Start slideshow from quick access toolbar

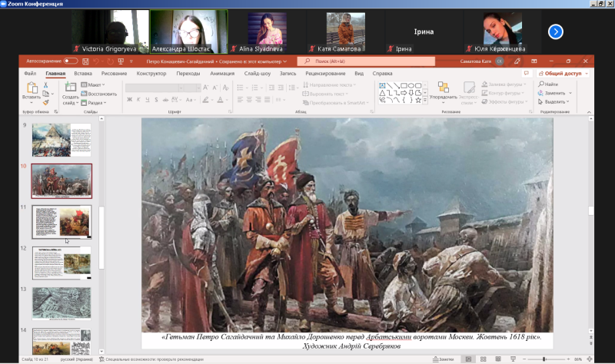click(x=121, y=61)
